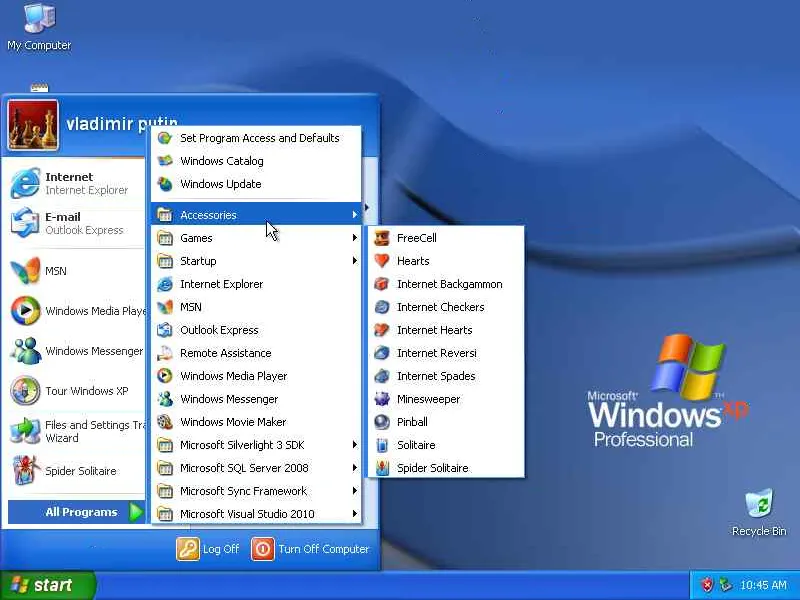Click the vladimir putin user name
This screenshot has height=600, width=800.
[x=122, y=123]
